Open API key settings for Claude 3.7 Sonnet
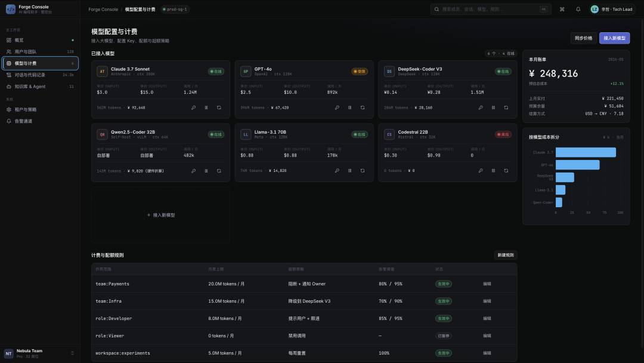The height and width of the screenshot is (363, 644). (193, 107)
